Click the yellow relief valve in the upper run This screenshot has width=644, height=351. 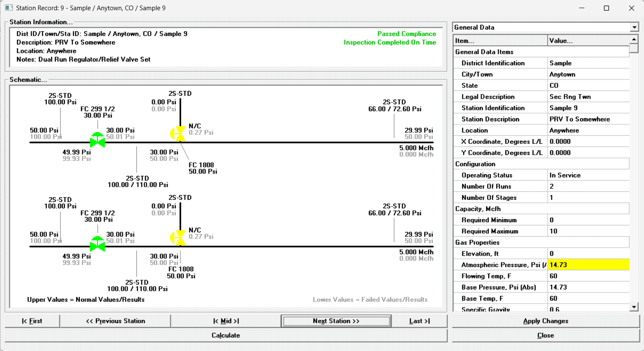[x=178, y=134]
